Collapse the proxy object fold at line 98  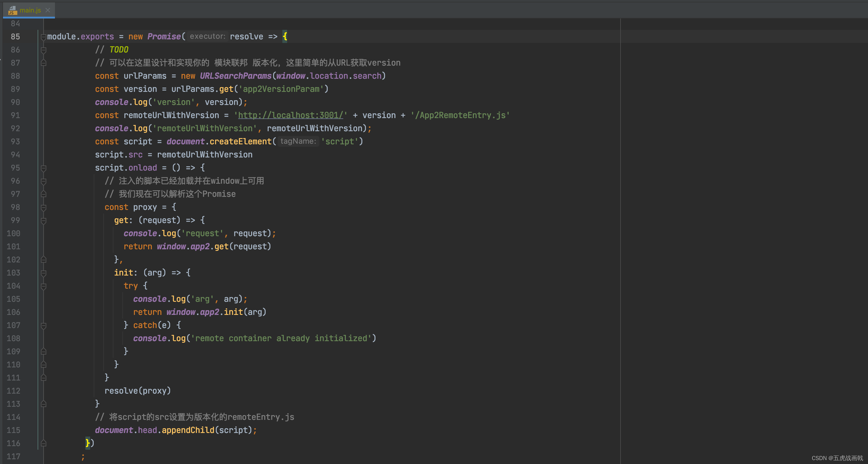[44, 208]
